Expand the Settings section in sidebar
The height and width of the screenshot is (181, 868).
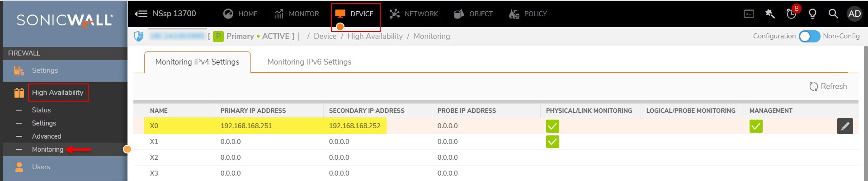click(x=45, y=70)
